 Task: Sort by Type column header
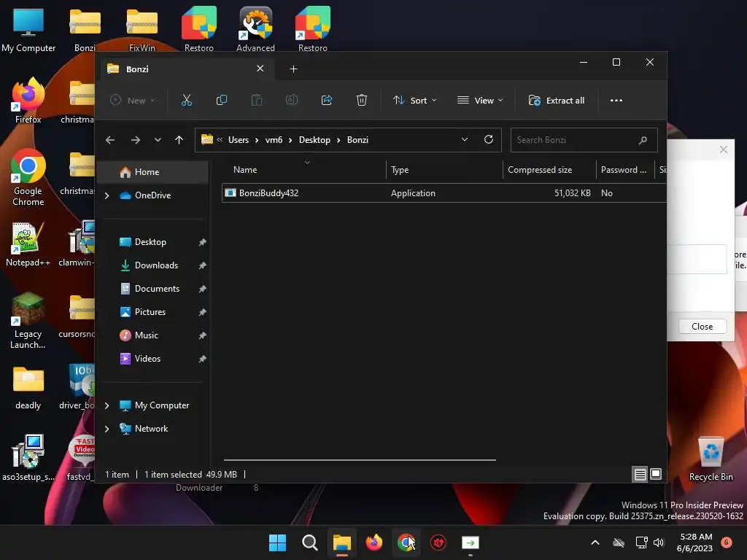coord(444,169)
